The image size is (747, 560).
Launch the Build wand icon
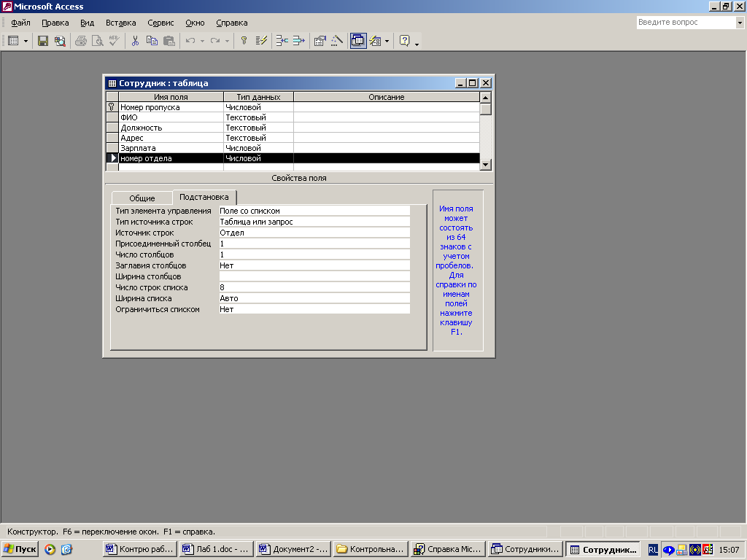pos(336,41)
